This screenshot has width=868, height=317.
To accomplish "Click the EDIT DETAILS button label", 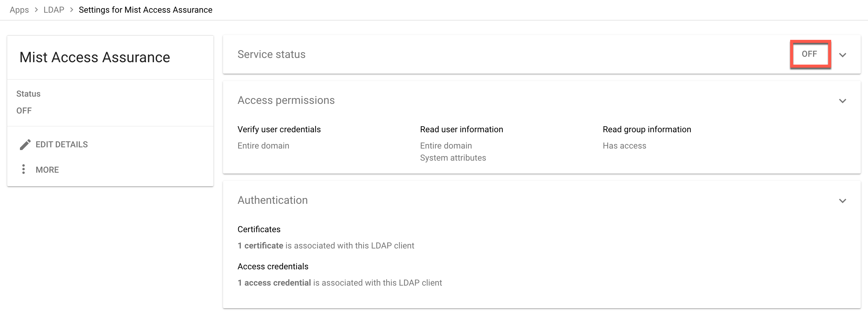I will click(x=62, y=145).
